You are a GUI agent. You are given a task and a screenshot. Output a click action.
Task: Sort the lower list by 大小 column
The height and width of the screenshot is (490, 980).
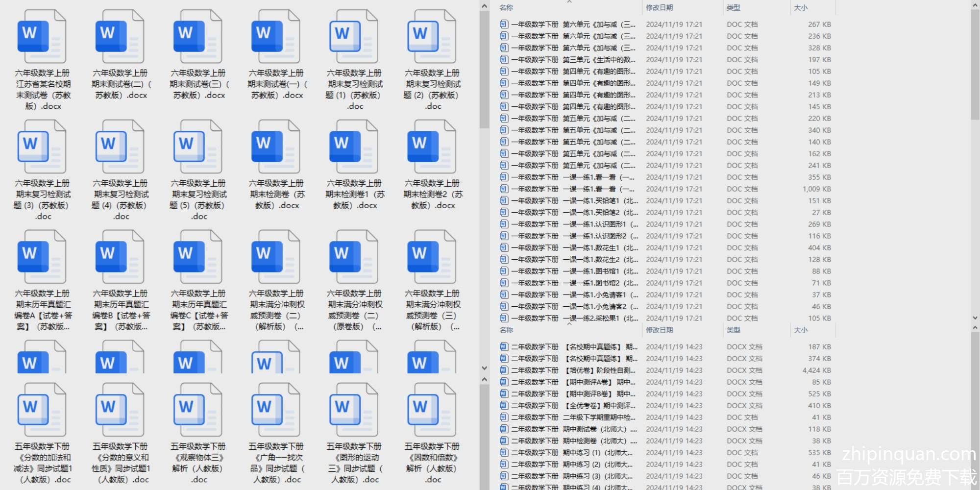(x=800, y=330)
